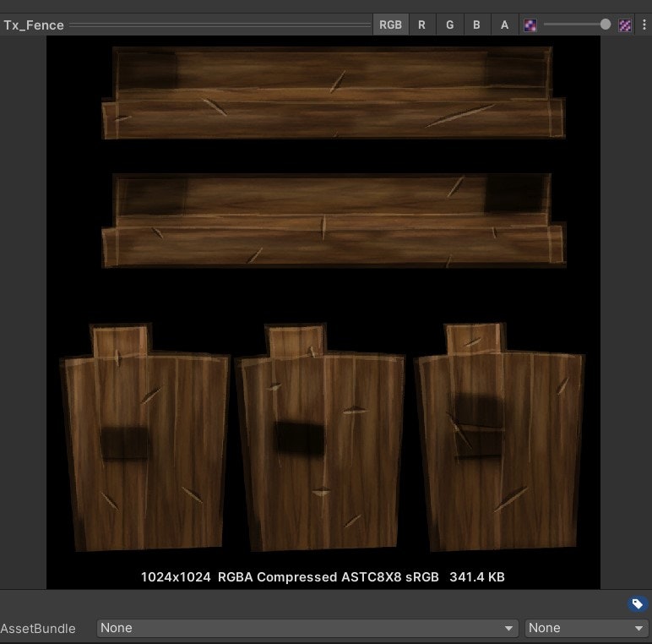The height and width of the screenshot is (644, 652).
Task: Show only the blue (B) channel
Action: tap(476, 25)
